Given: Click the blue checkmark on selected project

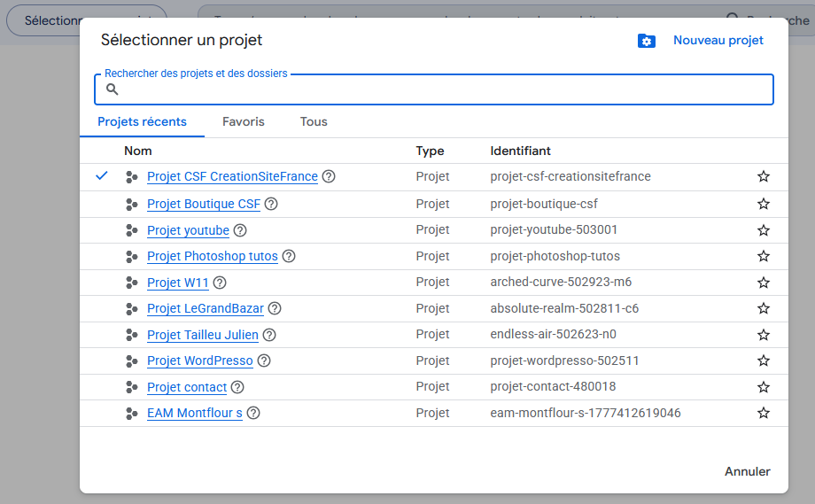Looking at the screenshot, I should pos(102,175).
